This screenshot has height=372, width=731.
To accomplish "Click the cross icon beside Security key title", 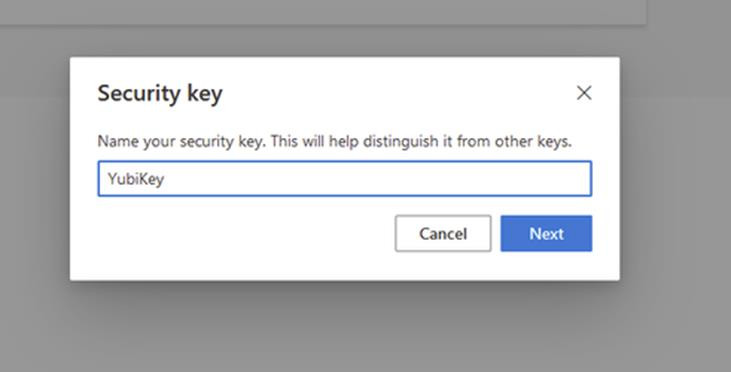I will (584, 93).
